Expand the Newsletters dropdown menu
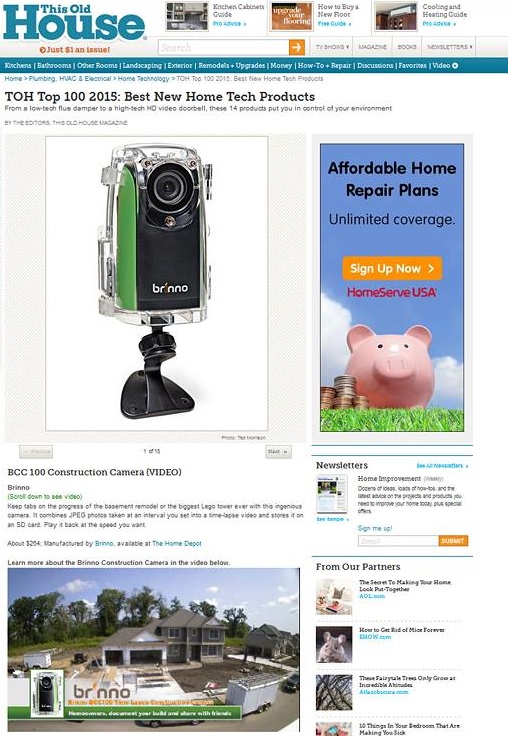This screenshot has width=508, height=736. coord(449,47)
